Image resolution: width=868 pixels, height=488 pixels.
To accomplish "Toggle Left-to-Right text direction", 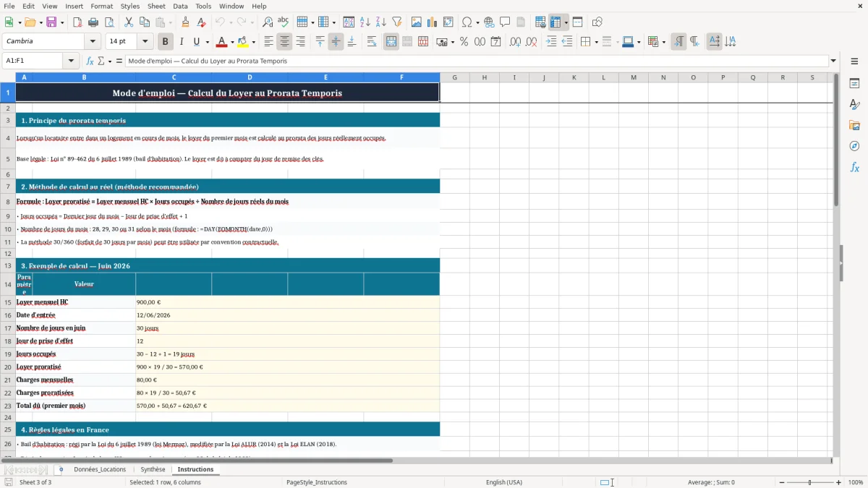I will (678, 42).
